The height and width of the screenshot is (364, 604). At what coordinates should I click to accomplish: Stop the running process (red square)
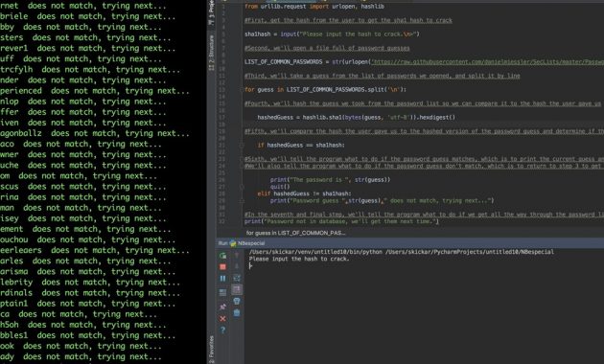click(x=222, y=266)
